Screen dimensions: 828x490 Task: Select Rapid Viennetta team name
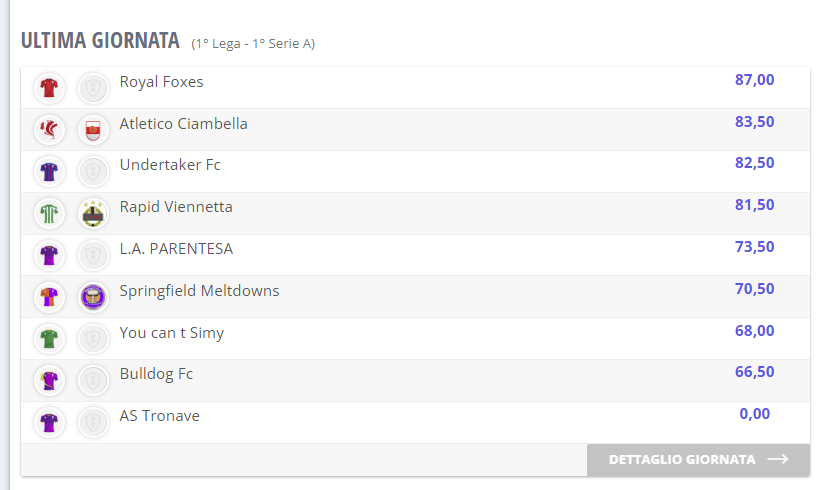pyautogui.click(x=176, y=207)
